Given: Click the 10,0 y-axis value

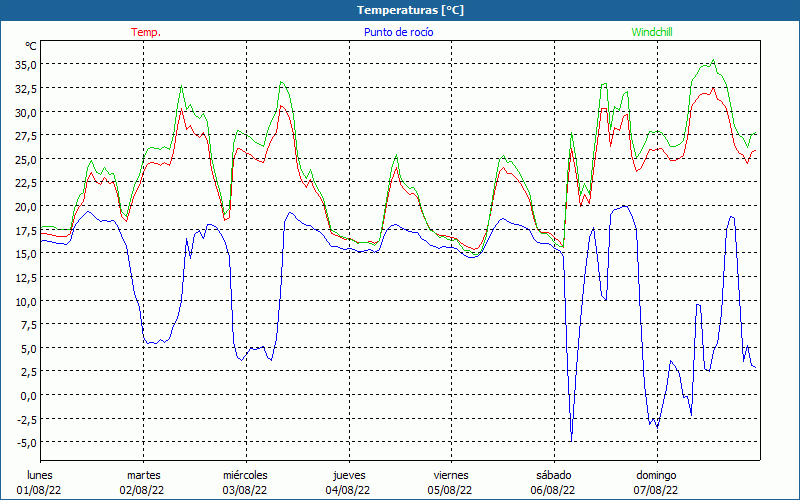Looking at the screenshot, I should pyautogui.click(x=26, y=301).
